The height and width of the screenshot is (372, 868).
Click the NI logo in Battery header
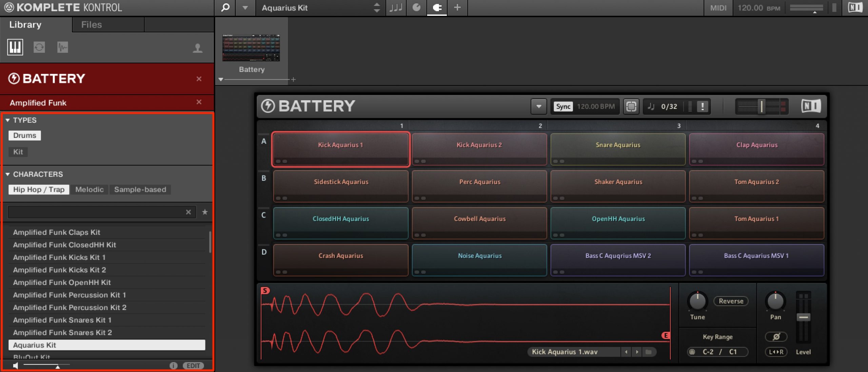click(811, 106)
